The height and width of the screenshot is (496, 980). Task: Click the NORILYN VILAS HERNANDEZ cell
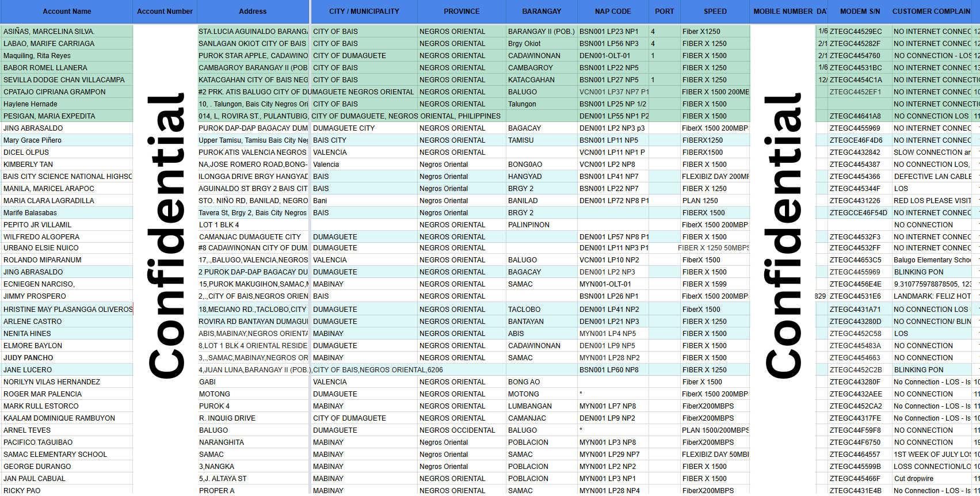coord(67,382)
